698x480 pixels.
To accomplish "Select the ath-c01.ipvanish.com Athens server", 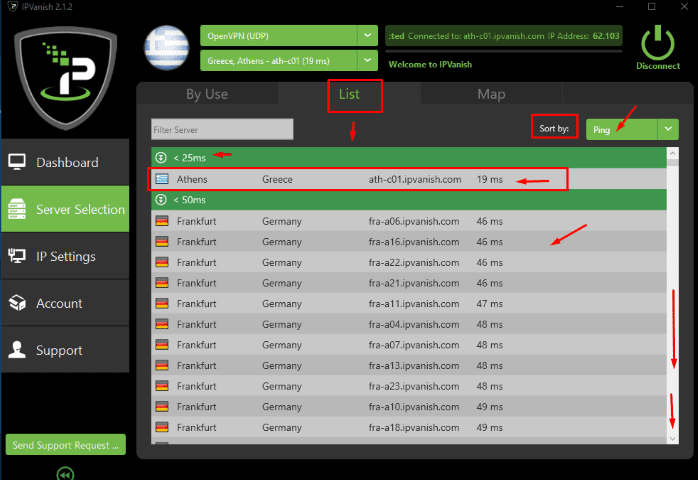I will [x=409, y=179].
